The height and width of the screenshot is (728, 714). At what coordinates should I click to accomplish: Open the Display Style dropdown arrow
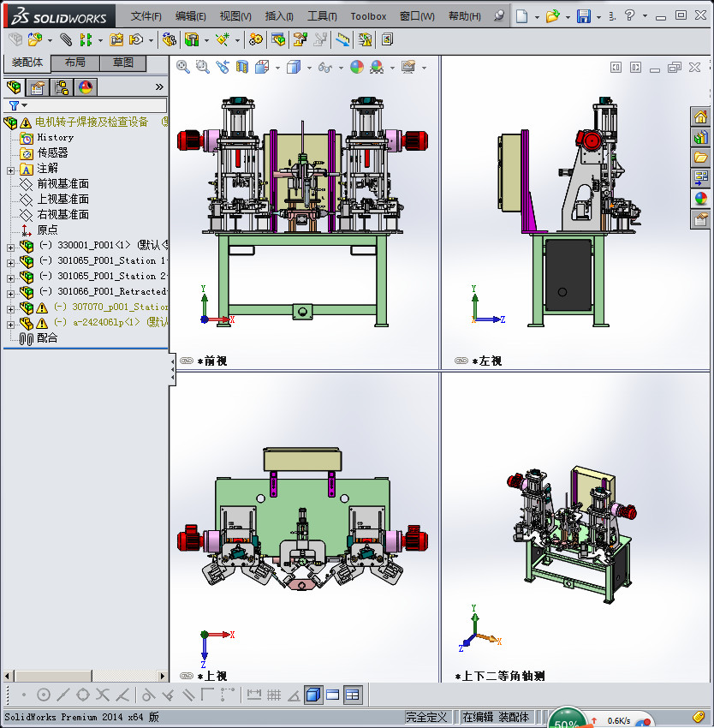click(x=309, y=69)
